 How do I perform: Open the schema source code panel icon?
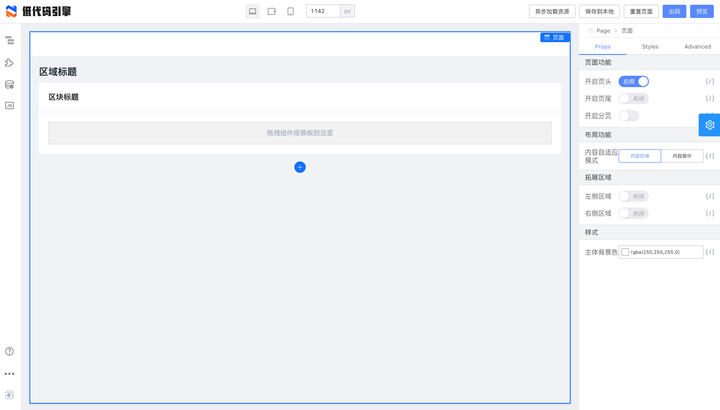[x=9, y=106]
